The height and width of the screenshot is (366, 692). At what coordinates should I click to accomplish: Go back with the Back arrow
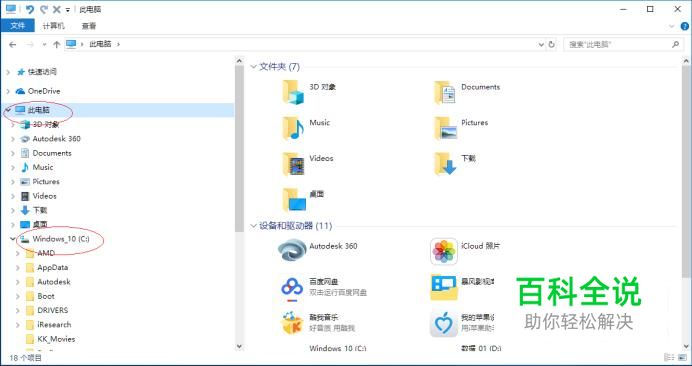pos(13,44)
